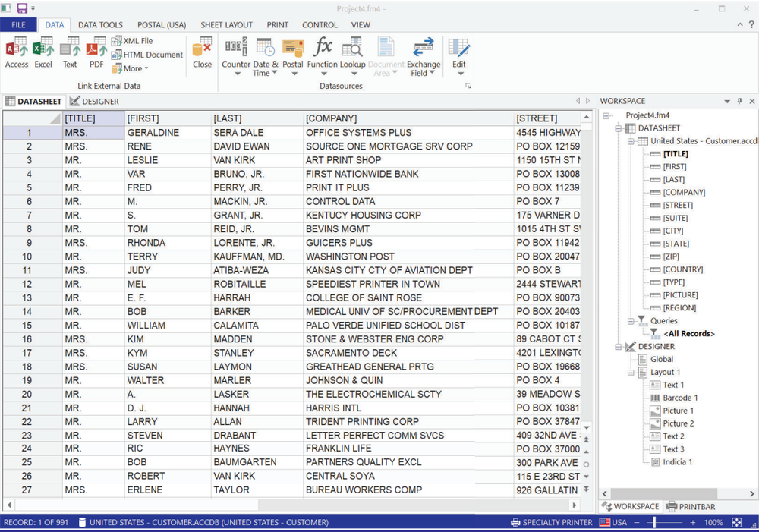Click the SPECIALTY PRINTER status entry
The height and width of the screenshot is (532, 759).
552,523
